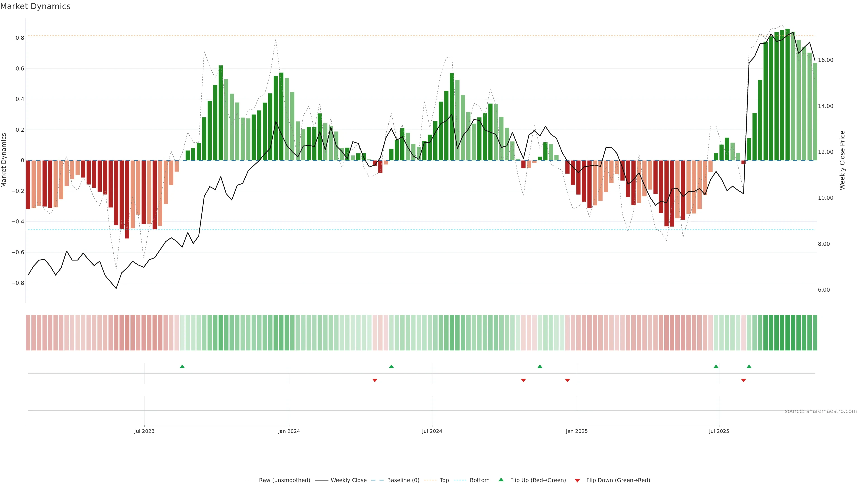This screenshot has width=868, height=488.
Task: Toggle the Weekly Close legend entry
Action: (348, 480)
